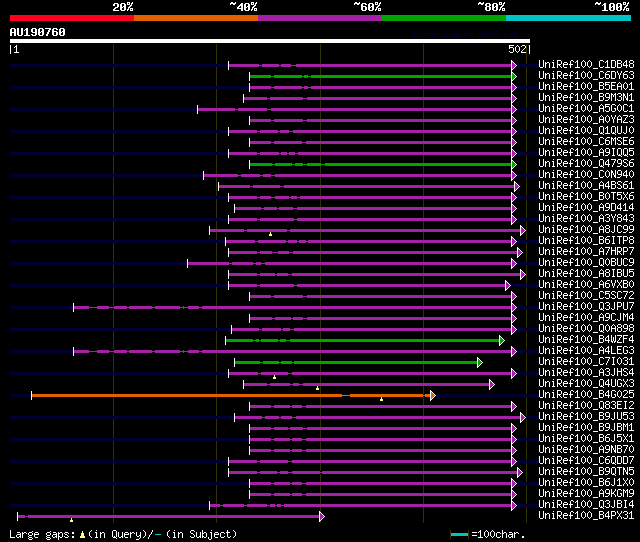This screenshot has height=542, width=640.
Task: Click the UniRef100_A8IBU5 subject name
Action: point(586,274)
